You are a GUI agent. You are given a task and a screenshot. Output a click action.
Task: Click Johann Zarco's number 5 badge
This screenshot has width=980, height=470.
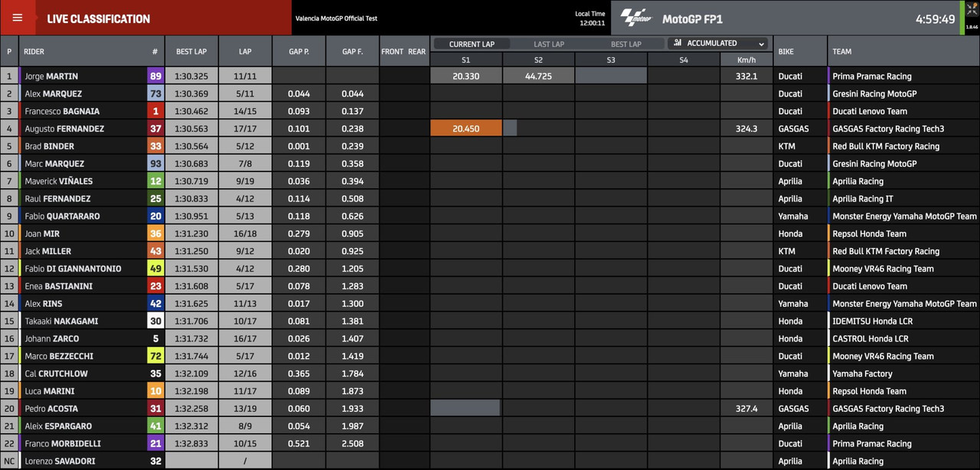coord(155,338)
